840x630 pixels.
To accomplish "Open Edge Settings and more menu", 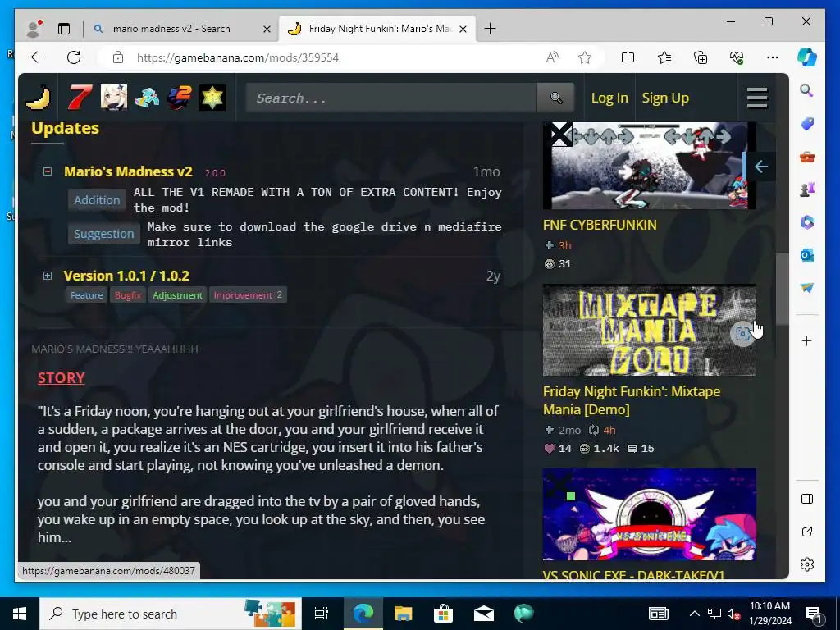I will tap(773, 57).
